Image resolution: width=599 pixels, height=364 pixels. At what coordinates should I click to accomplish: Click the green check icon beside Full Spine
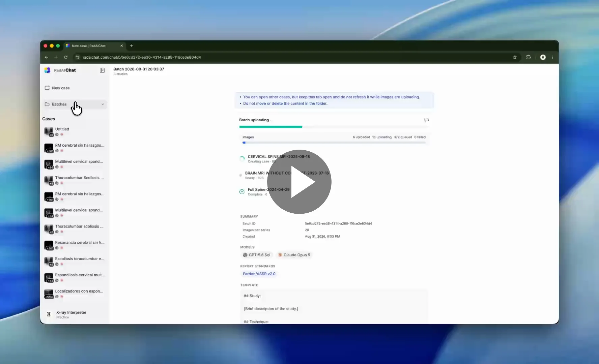[242, 192]
